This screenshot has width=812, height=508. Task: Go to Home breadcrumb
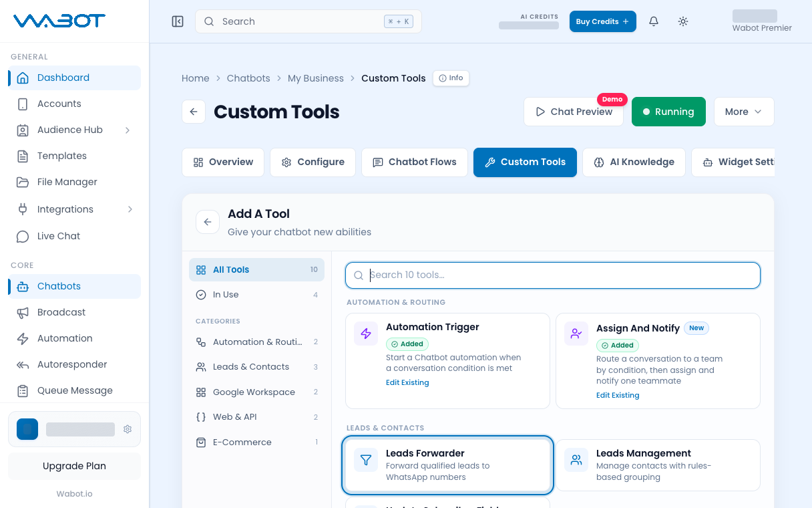coord(196,78)
